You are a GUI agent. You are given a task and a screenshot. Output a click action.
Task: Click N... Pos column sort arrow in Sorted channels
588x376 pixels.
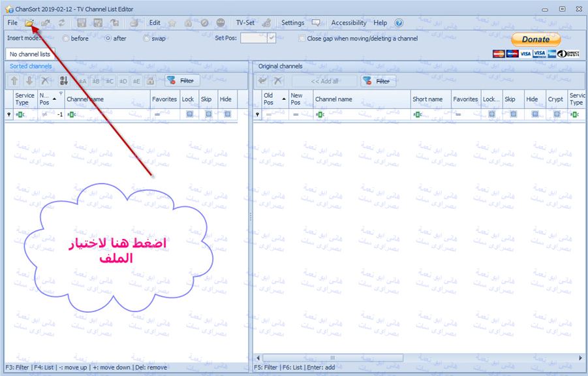coord(54,99)
